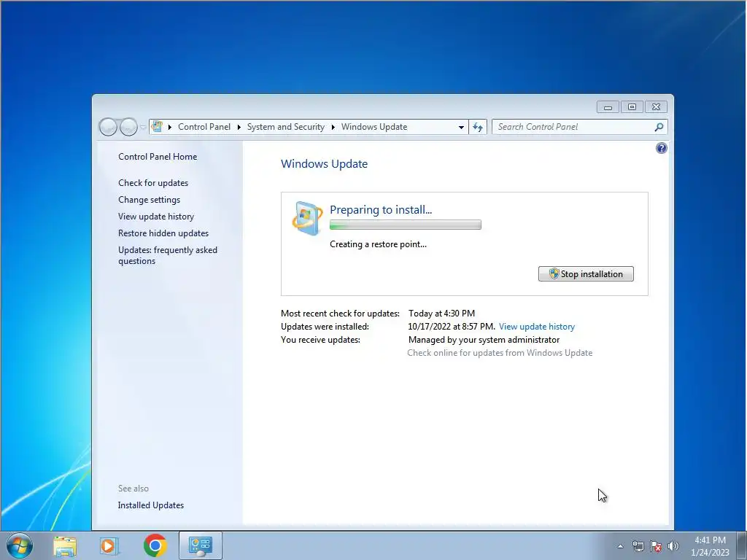
Task: Click the 'Managed by your system administrator' text
Action: (484, 340)
